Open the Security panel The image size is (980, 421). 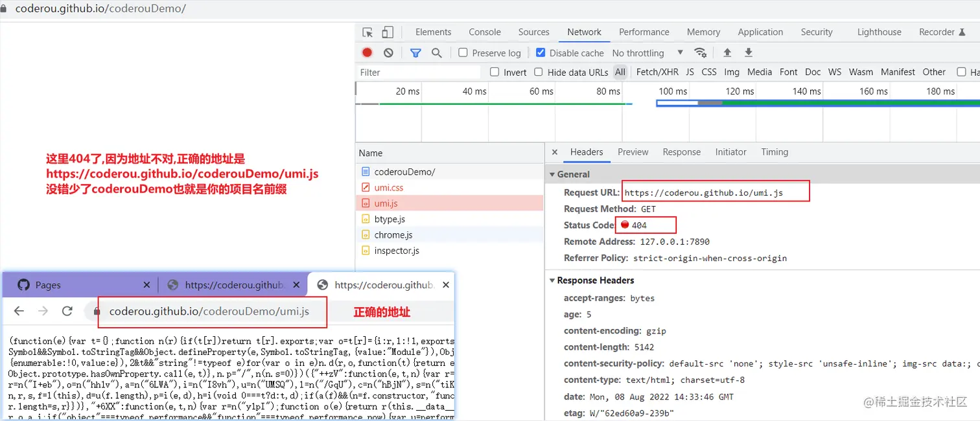(817, 32)
